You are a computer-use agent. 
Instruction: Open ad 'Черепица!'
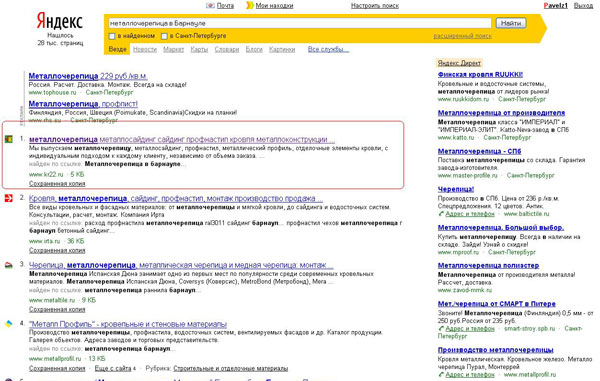[x=456, y=189]
